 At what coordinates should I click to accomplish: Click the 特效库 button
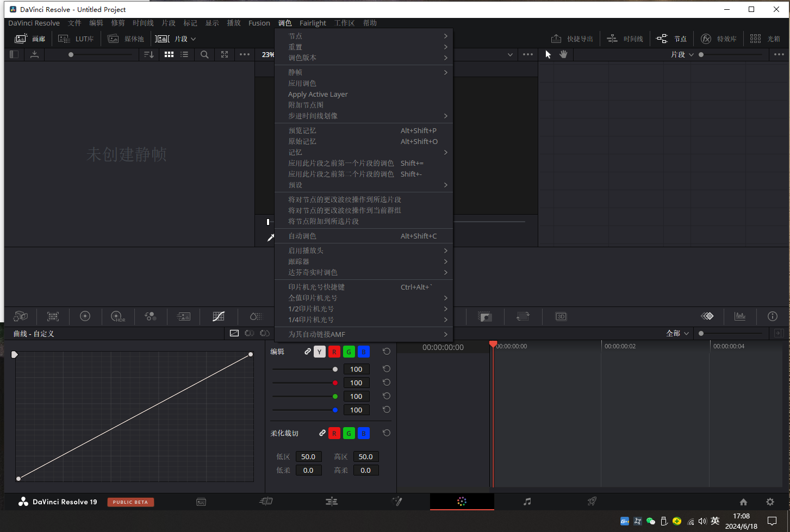pyautogui.click(x=719, y=39)
